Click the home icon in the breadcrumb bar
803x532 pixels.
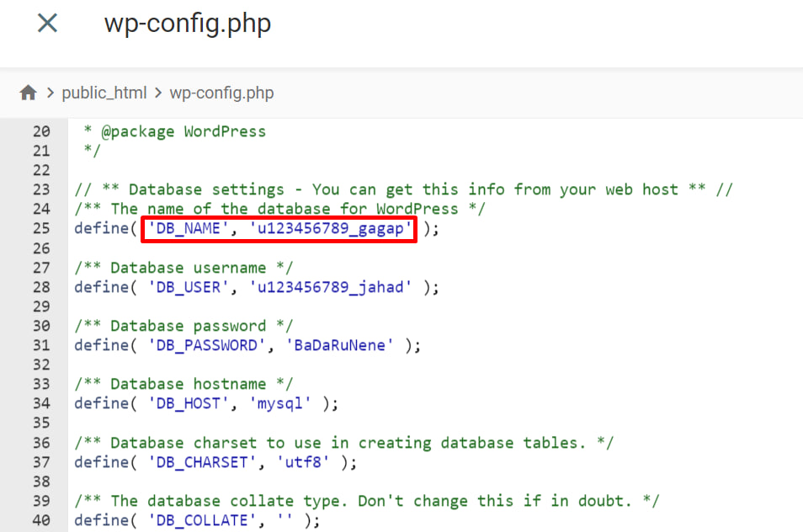(x=28, y=93)
